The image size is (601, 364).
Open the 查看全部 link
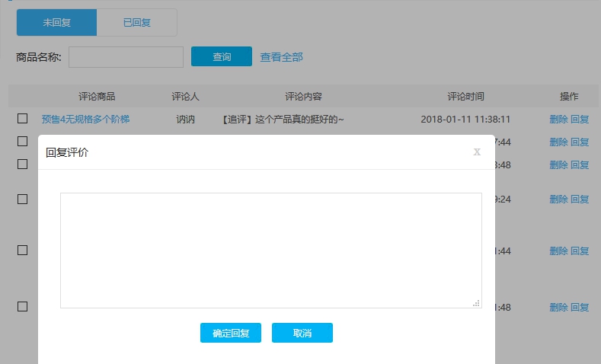(281, 57)
